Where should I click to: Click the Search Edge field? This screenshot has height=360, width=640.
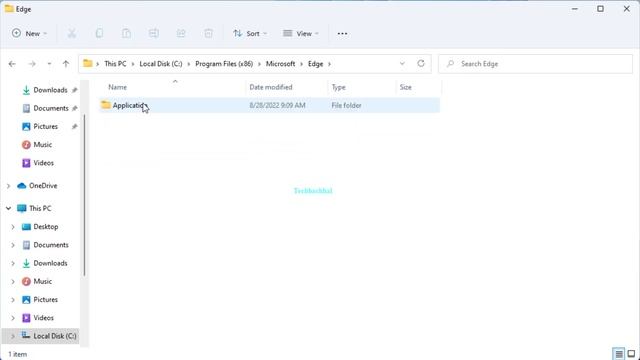click(x=536, y=64)
